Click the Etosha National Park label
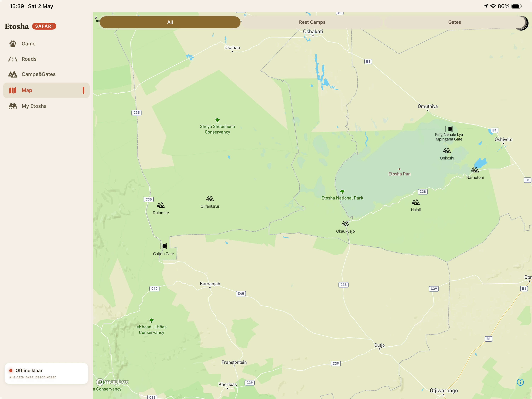This screenshot has width=532, height=399. pos(342,198)
